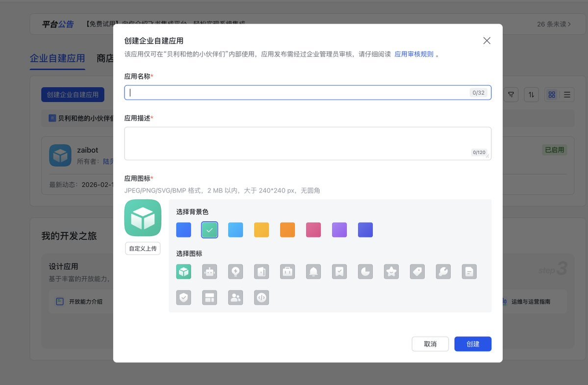
Task: Click the 已启用 status tag
Action: click(555, 150)
